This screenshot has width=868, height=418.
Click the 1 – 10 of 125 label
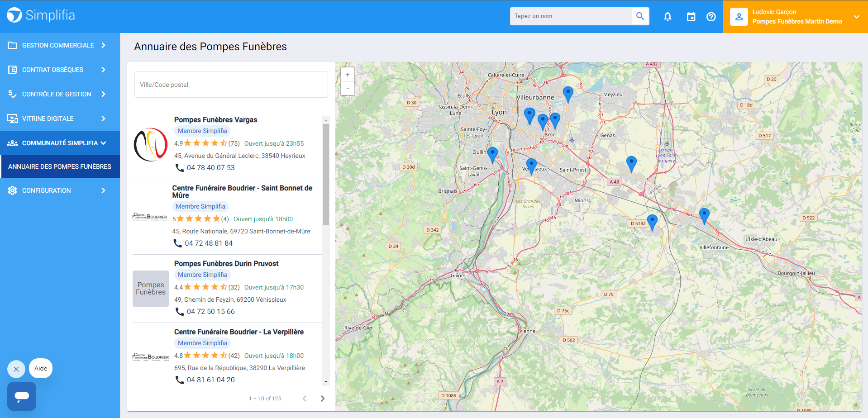click(x=265, y=399)
